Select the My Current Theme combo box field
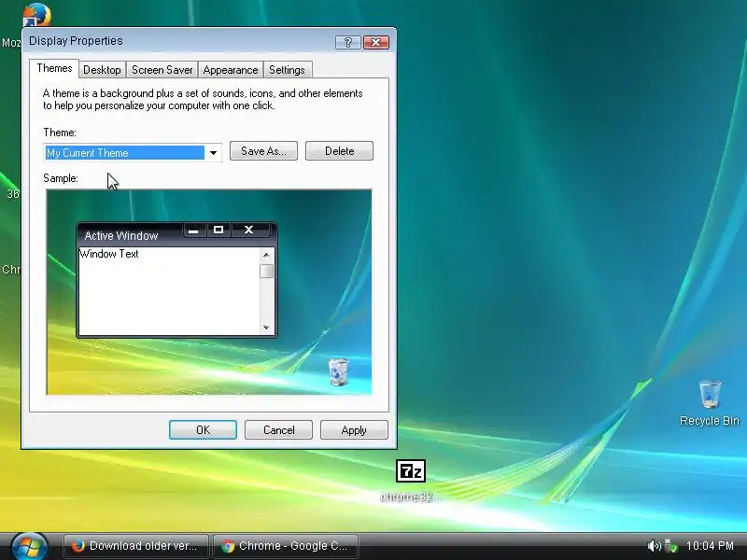Viewport: 747px width, 560px height. pyautogui.click(x=133, y=153)
